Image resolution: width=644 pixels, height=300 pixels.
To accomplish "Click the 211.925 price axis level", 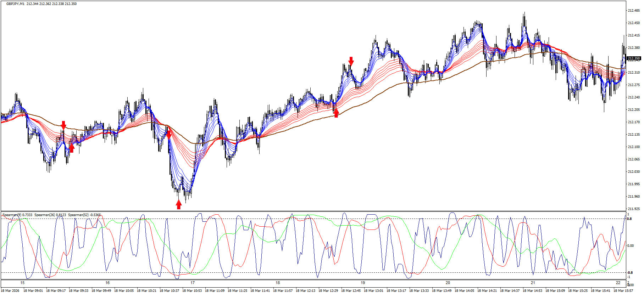I will point(633,209).
